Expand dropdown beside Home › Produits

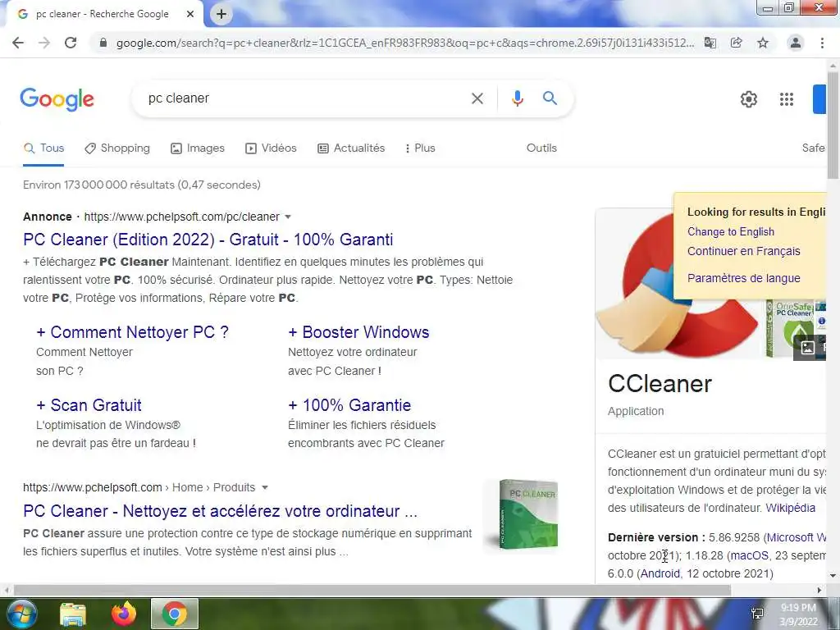[265, 487]
